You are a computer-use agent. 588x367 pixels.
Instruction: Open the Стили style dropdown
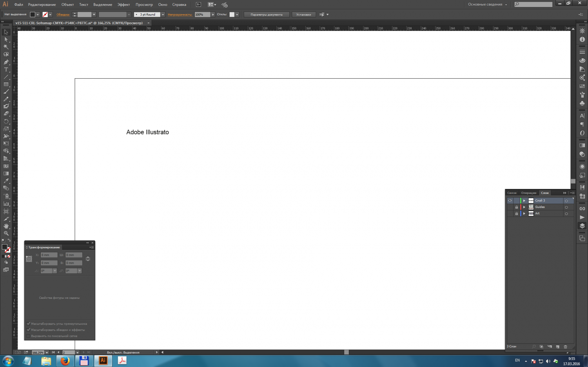(x=237, y=14)
